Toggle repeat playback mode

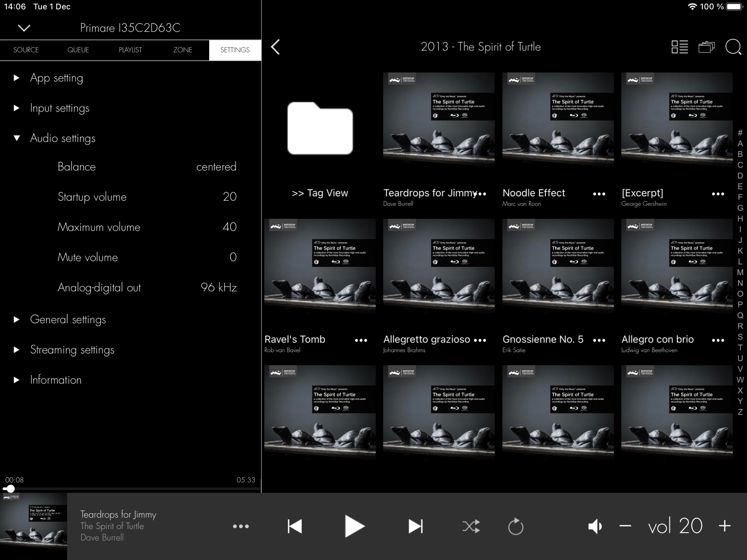point(515,527)
